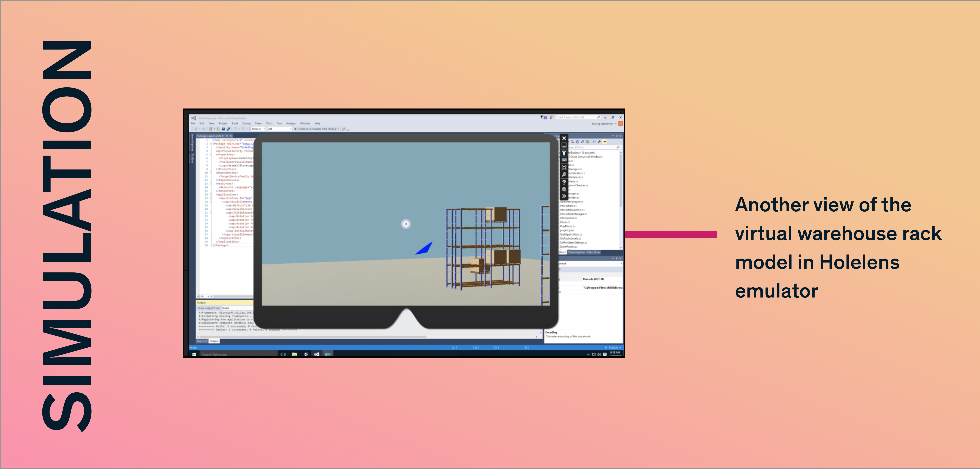Click the Open File folder icon
The image size is (980, 469).
tap(218, 129)
